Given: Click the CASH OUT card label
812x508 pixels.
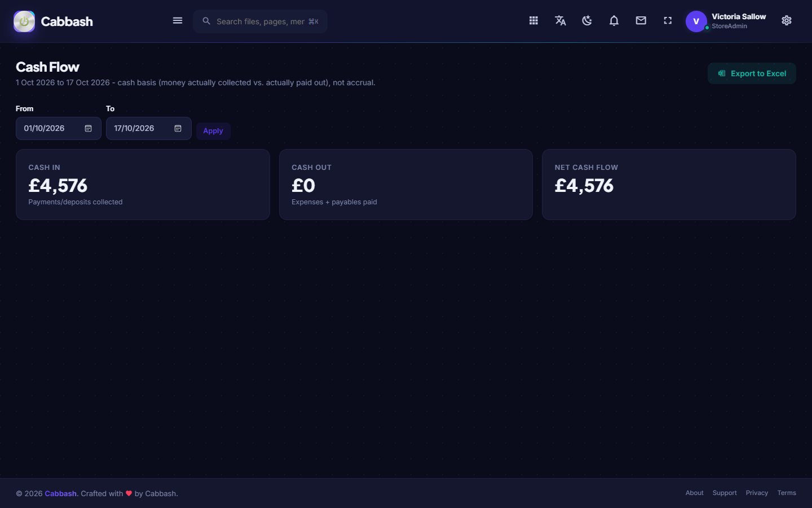Looking at the screenshot, I should pos(311,168).
